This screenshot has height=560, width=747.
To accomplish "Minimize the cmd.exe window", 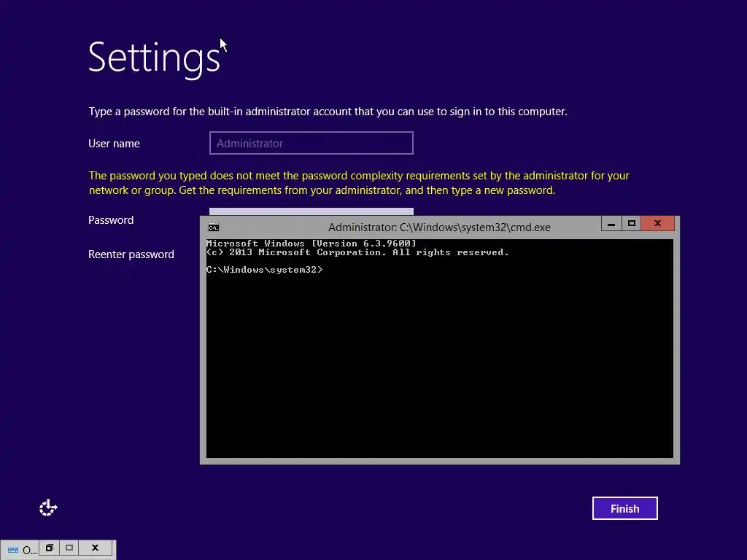I will (x=611, y=223).
